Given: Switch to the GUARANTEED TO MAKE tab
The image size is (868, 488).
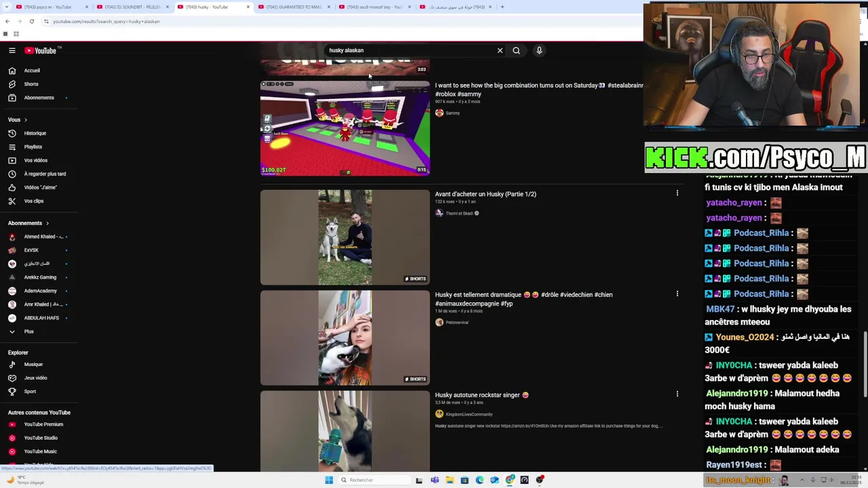Looking at the screenshot, I should point(293,7).
